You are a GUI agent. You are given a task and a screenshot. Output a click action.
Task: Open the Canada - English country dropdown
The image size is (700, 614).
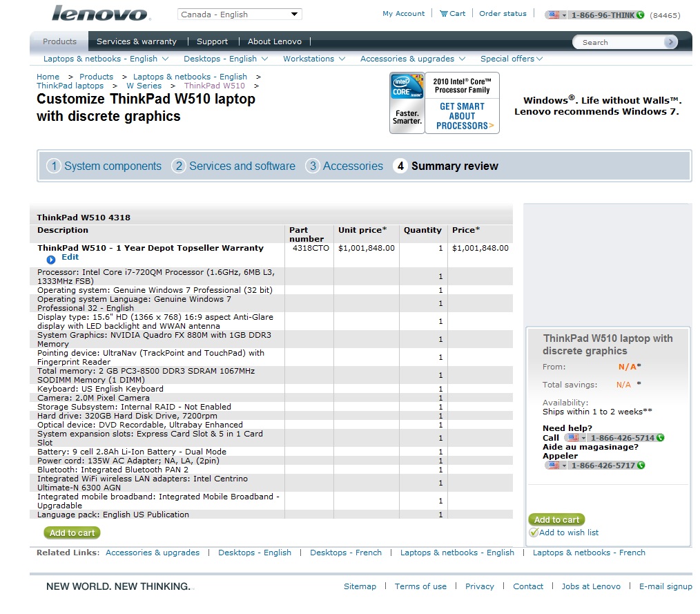point(240,15)
